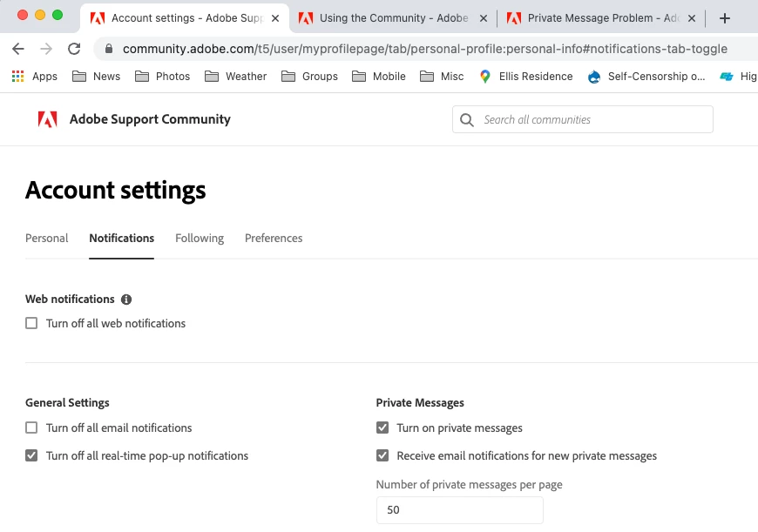Click the General Settings heading
The width and height of the screenshot is (758, 532).
point(67,402)
